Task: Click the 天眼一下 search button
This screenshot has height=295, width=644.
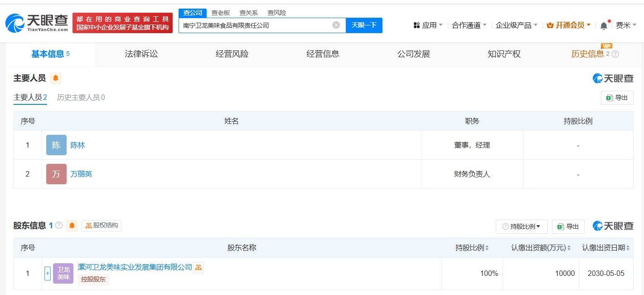Action: click(364, 25)
